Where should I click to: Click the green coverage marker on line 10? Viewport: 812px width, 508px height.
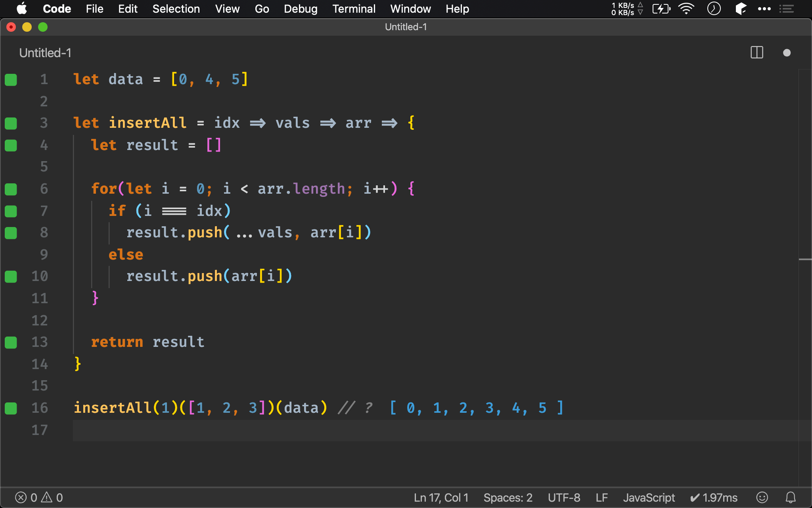(11, 277)
